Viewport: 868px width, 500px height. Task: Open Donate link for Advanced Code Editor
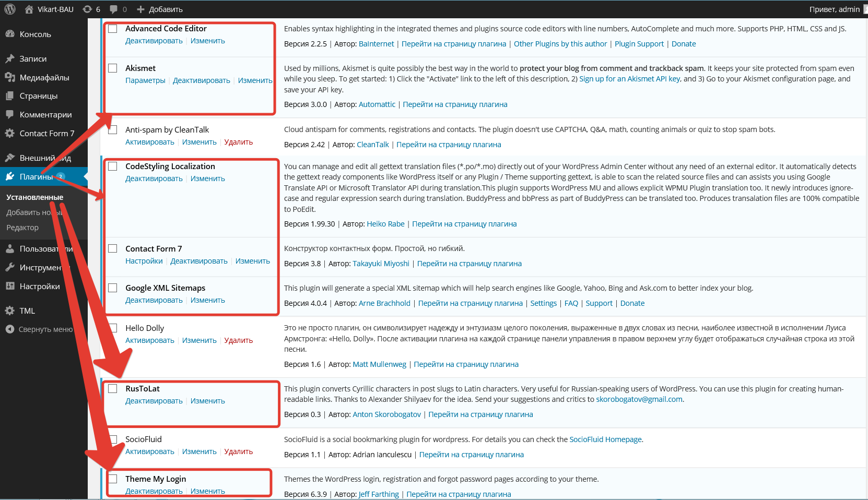pyautogui.click(x=684, y=44)
